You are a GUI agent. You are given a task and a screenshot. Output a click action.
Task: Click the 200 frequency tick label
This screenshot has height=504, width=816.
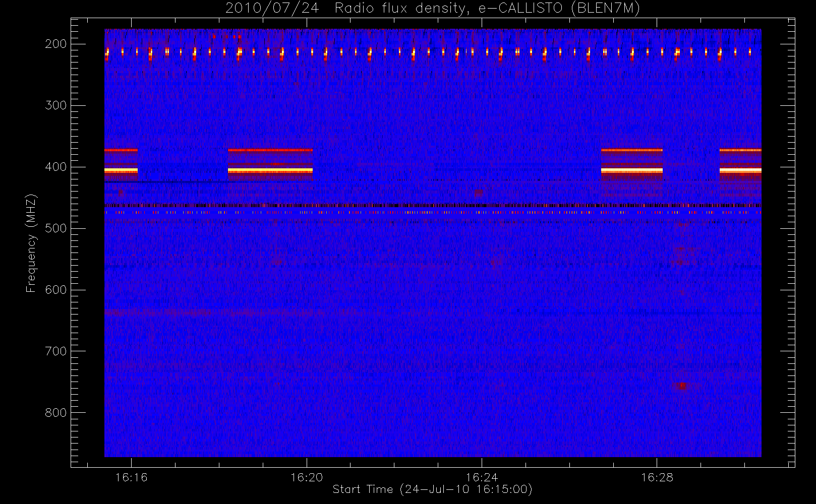click(x=56, y=44)
